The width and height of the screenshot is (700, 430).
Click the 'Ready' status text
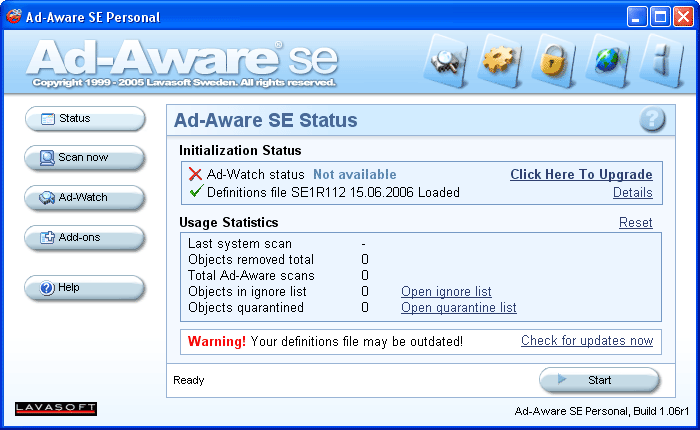click(x=189, y=380)
